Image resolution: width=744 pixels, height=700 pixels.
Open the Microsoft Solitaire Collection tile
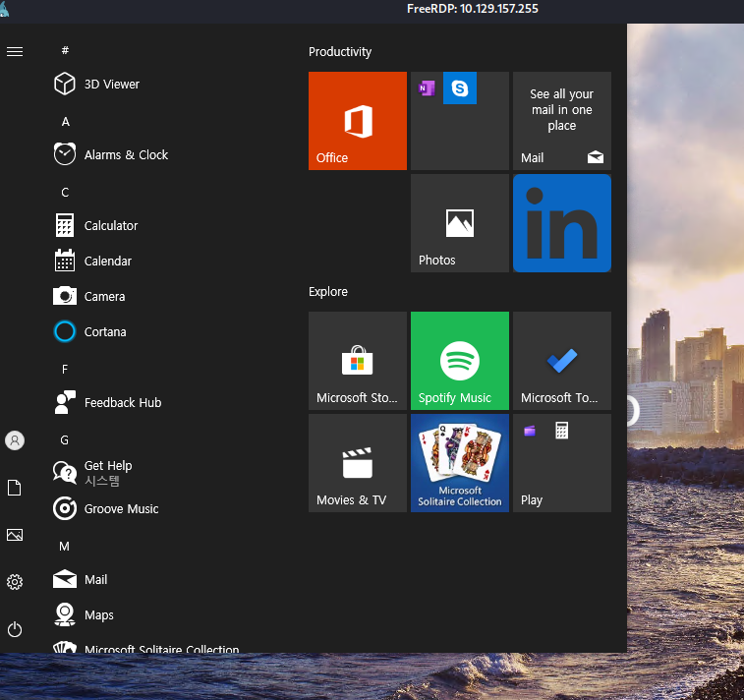(x=459, y=463)
